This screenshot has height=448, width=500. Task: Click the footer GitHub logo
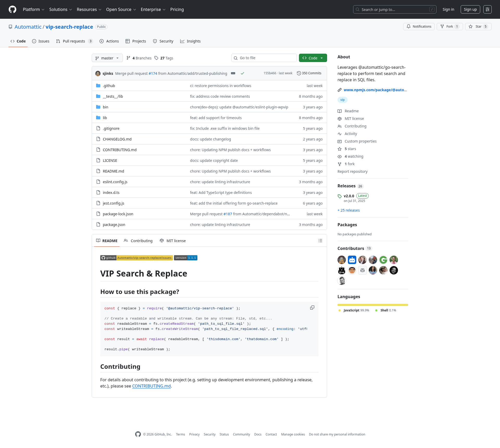tap(138, 434)
